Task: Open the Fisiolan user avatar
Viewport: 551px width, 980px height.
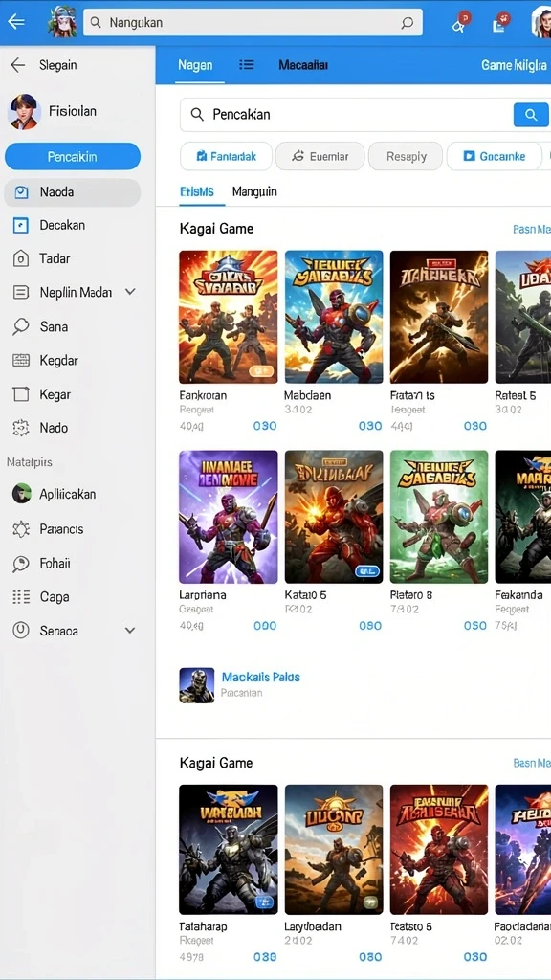Action: coord(24,112)
